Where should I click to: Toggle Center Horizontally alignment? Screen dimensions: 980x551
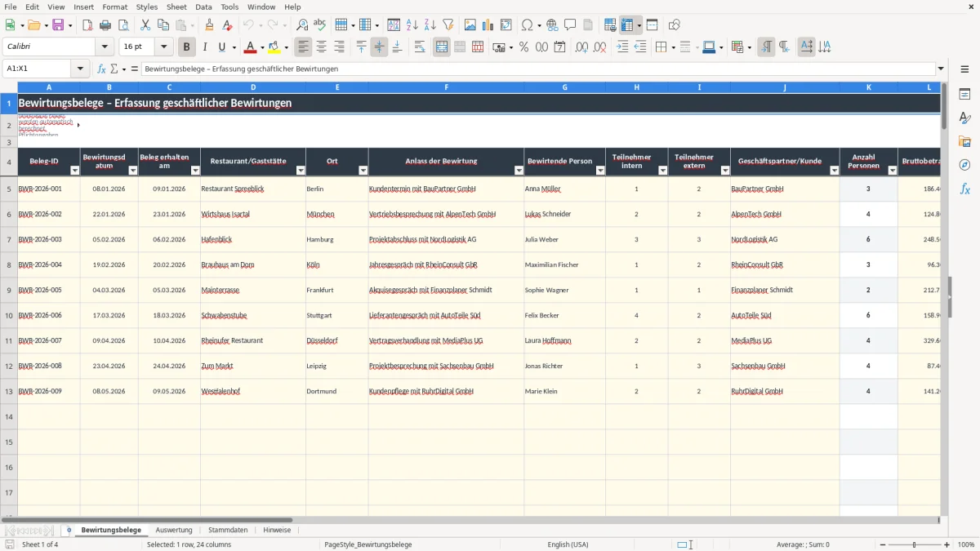pos(321,47)
